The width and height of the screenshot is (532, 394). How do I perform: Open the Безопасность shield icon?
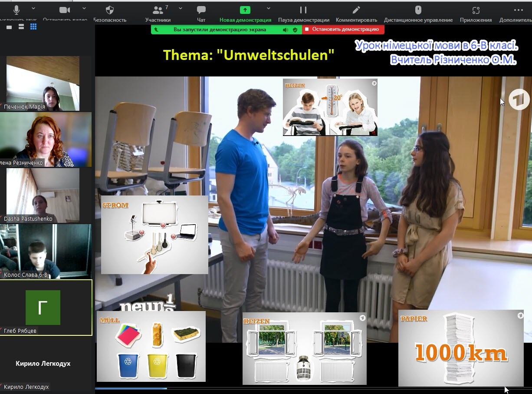[110, 10]
